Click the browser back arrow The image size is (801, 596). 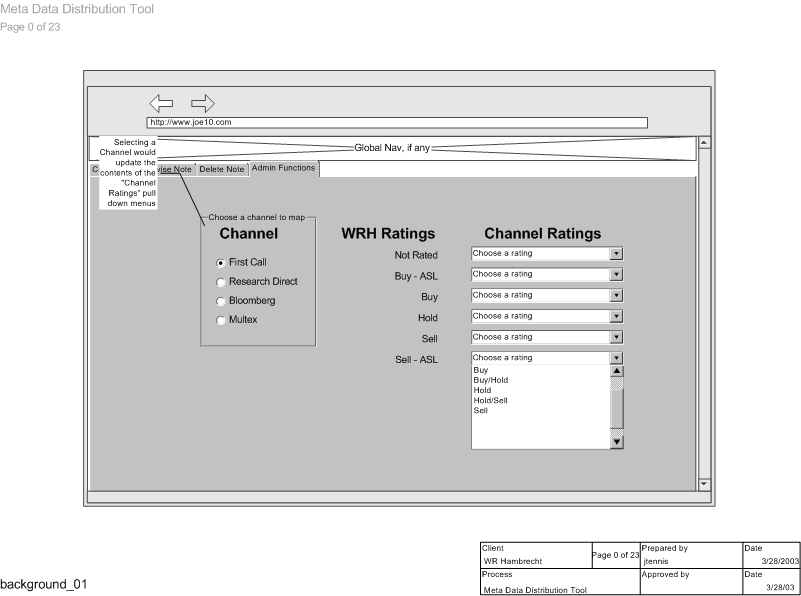pos(162,103)
